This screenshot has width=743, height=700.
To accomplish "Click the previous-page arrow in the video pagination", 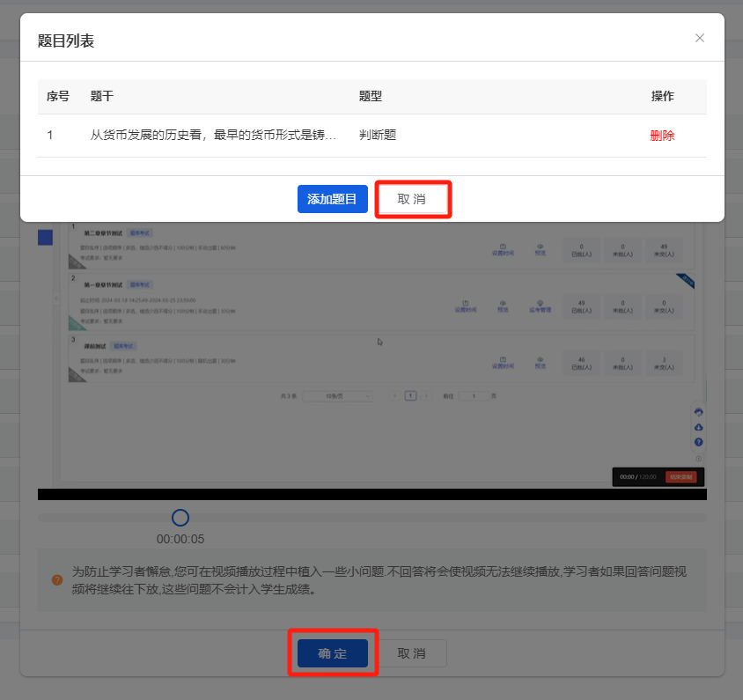I will pos(394,395).
